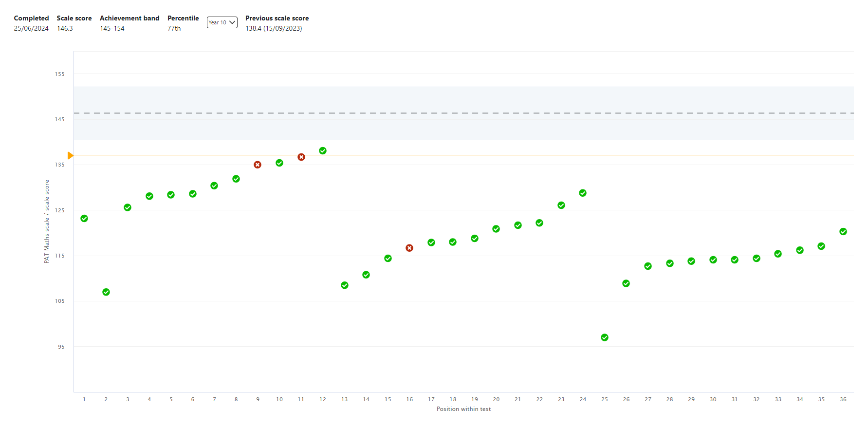Open the Year 10 dropdown
The height and width of the screenshot is (428, 868).
222,22
